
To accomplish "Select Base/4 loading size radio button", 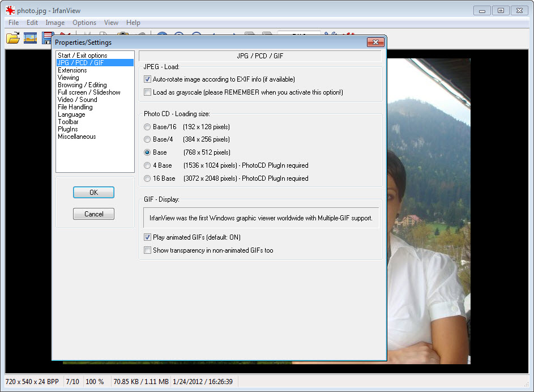I will coord(147,139).
